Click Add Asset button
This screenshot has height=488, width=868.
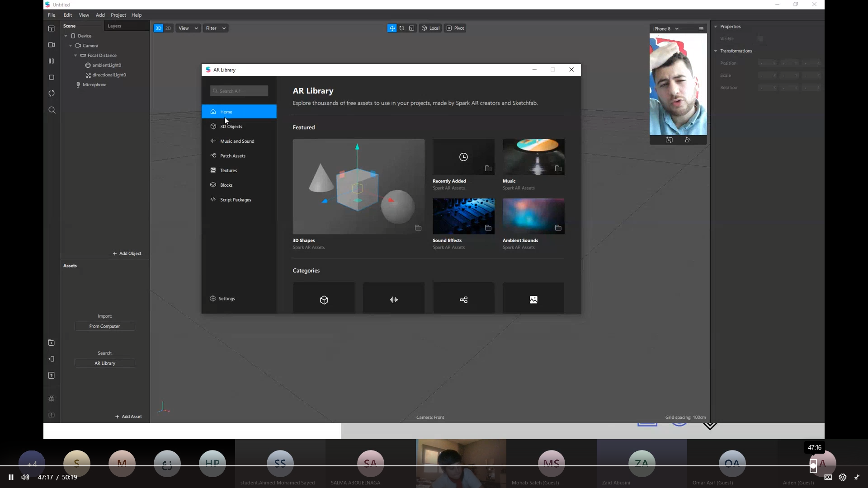(128, 417)
